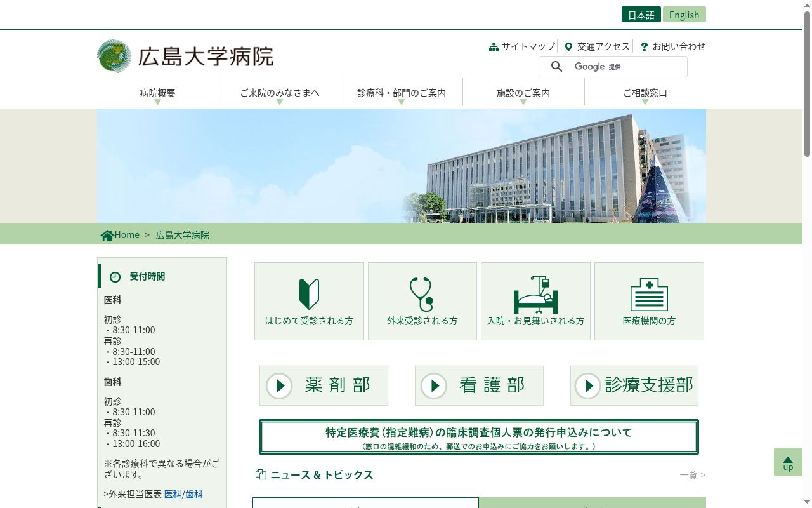Click the ニュース＆トピックス heading

[322, 475]
